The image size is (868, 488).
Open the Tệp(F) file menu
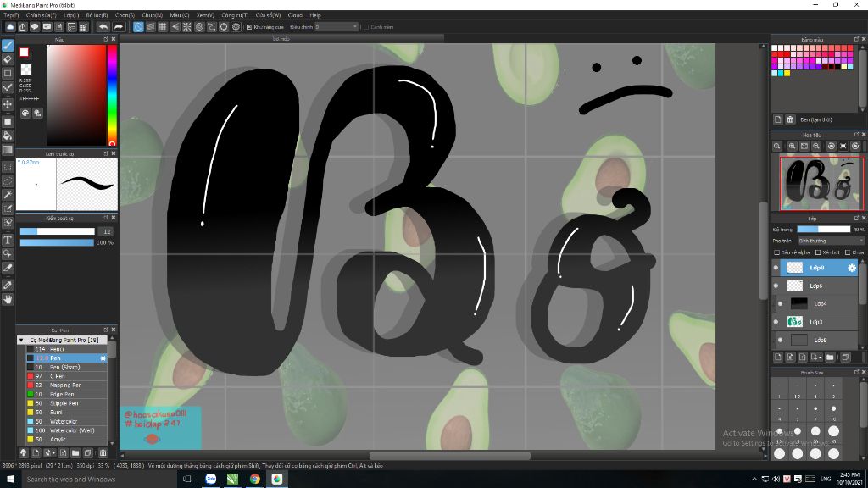point(11,15)
